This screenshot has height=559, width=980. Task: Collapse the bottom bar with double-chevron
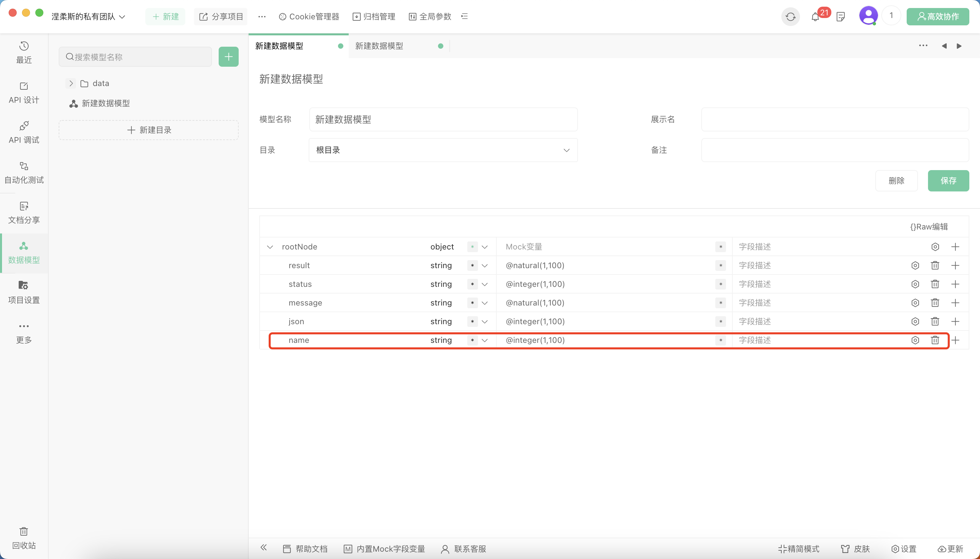[x=264, y=548]
